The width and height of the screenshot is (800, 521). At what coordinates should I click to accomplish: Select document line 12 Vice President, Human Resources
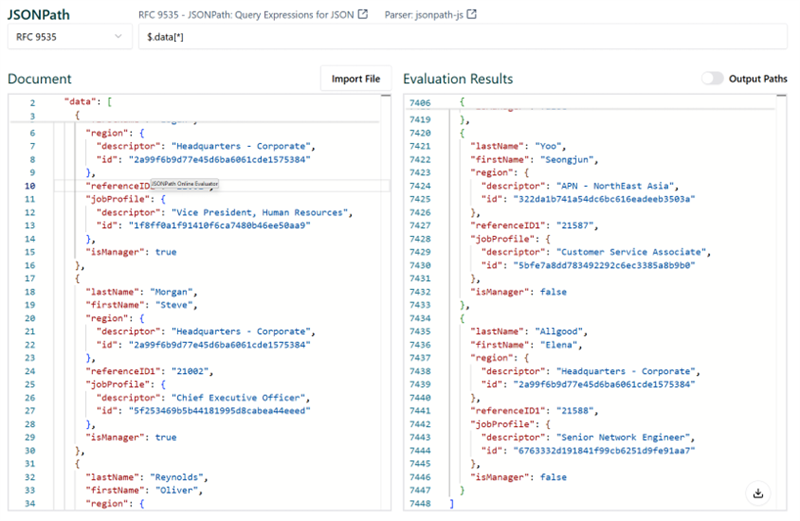coord(224,212)
